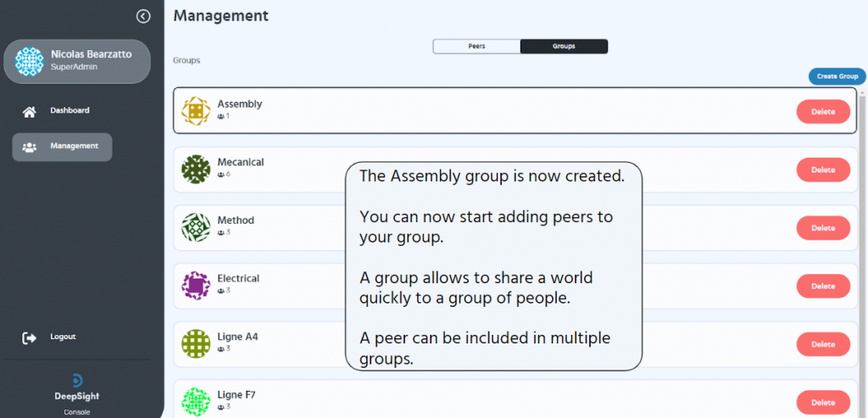Click the Electrical group's purple avatar
Screen dimensions: 868x418
[196, 286]
